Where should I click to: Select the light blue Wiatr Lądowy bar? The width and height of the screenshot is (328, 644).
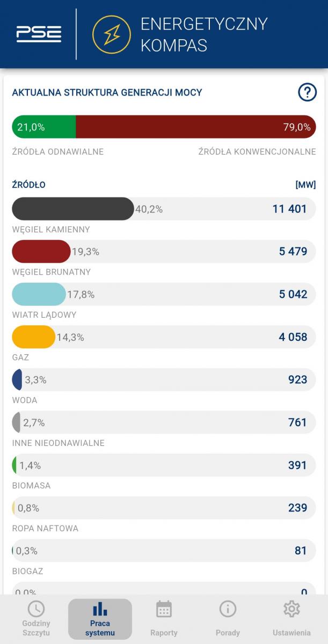click(39, 294)
